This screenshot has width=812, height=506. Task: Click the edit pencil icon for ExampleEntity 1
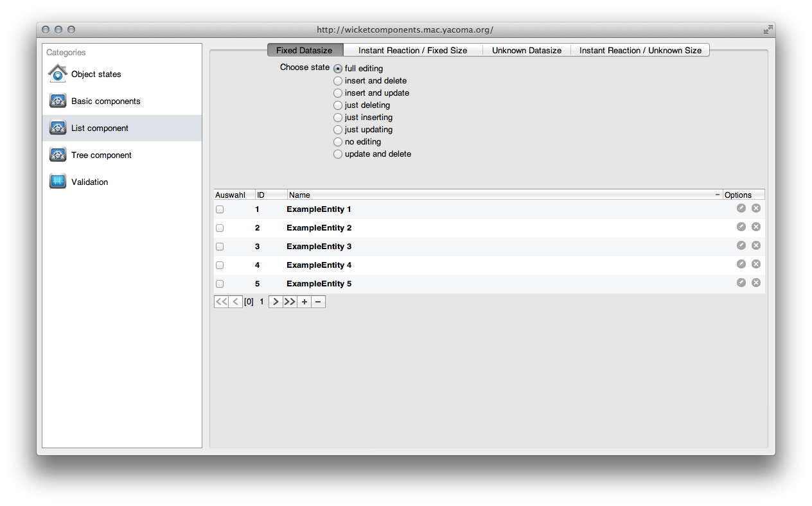(x=741, y=208)
